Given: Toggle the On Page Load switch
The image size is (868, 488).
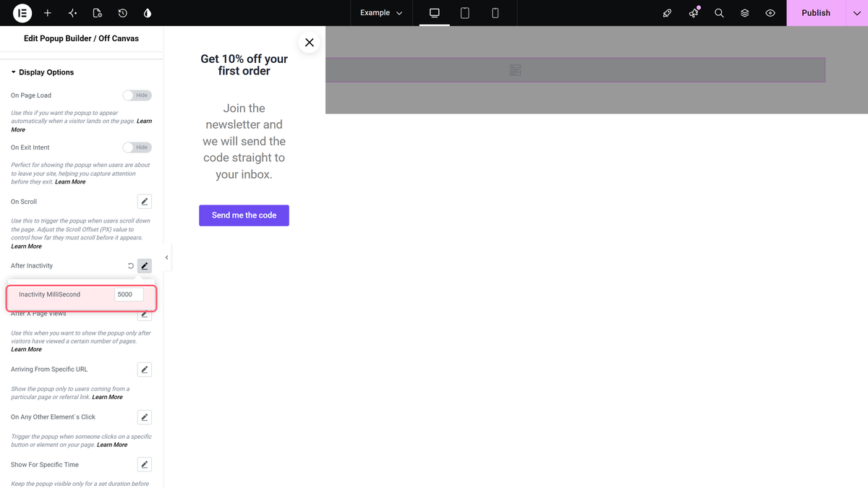Looking at the screenshot, I should point(137,95).
